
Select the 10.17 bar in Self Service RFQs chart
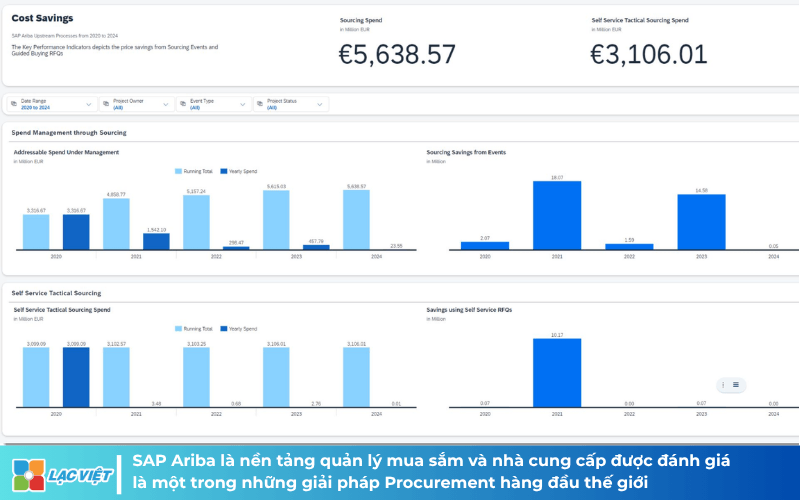pyautogui.click(x=557, y=373)
